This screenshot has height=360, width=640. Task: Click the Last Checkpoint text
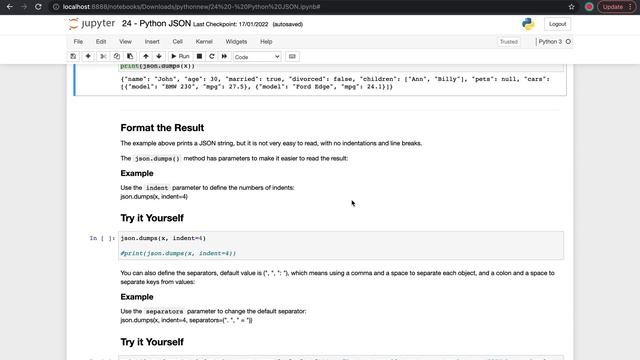coord(231,24)
